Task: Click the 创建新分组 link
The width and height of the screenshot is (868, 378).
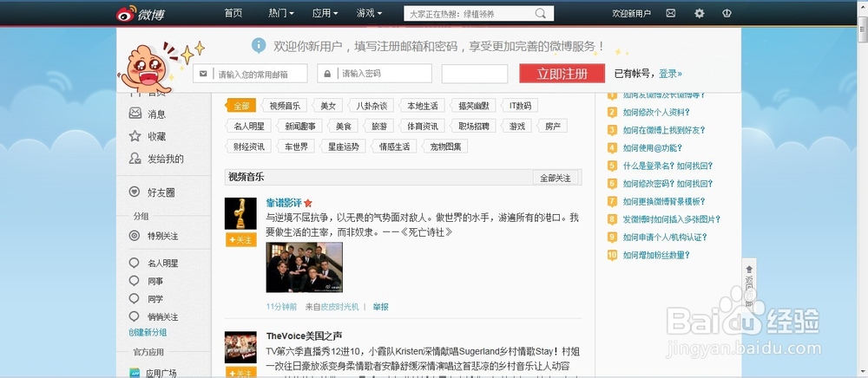Action: click(148, 333)
